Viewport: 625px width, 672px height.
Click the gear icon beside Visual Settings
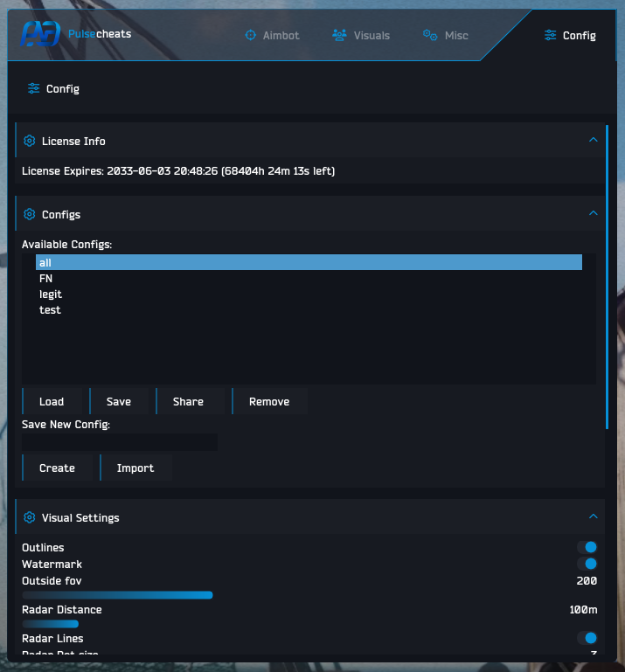click(29, 517)
